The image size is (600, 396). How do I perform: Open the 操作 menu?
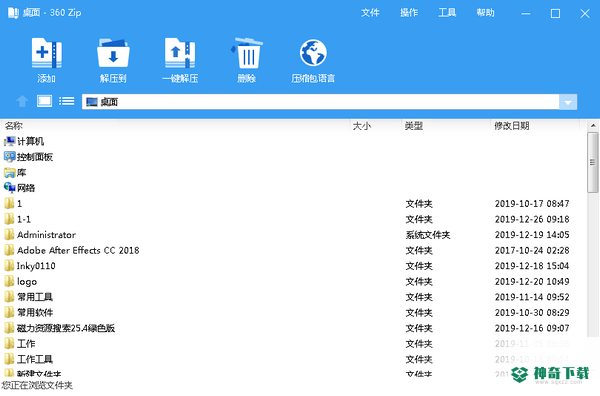pyautogui.click(x=409, y=13)
